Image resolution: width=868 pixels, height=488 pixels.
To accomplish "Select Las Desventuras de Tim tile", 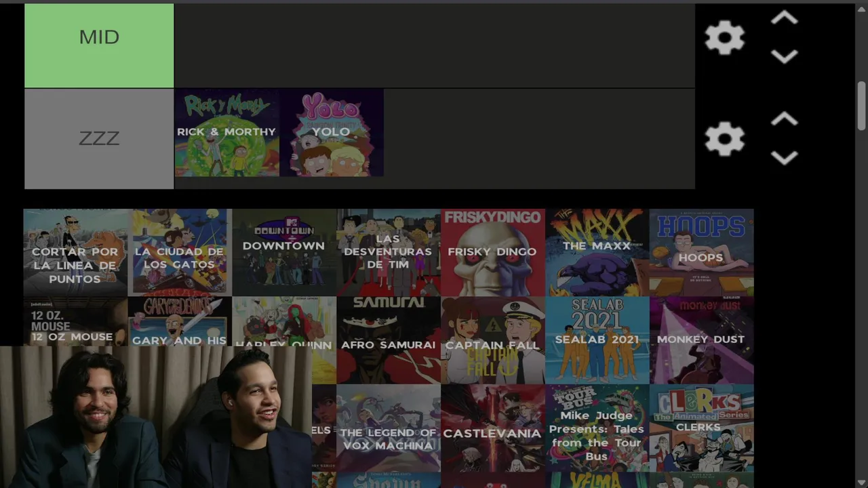I will pos(389,252).
